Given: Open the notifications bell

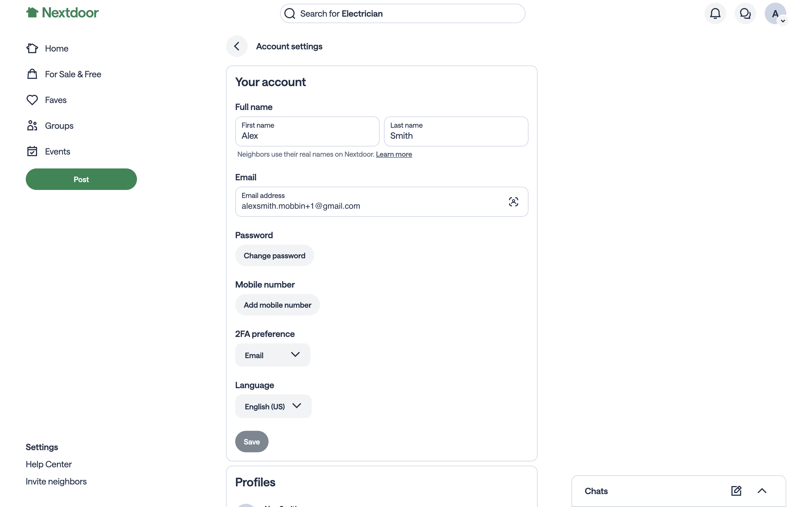Looking at the screenshot, I should coord(715,13).
